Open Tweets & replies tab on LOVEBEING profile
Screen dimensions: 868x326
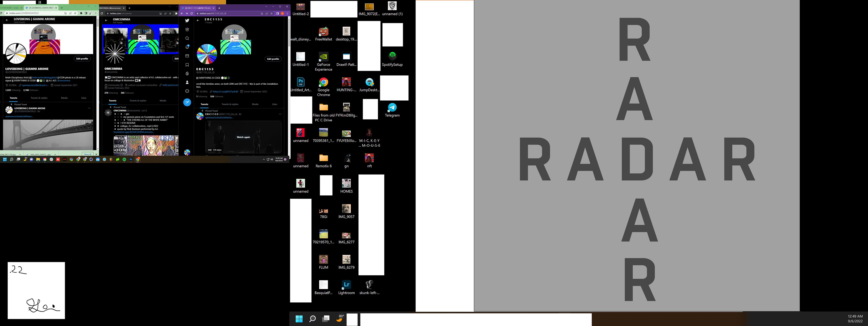(x=39, y=98)
